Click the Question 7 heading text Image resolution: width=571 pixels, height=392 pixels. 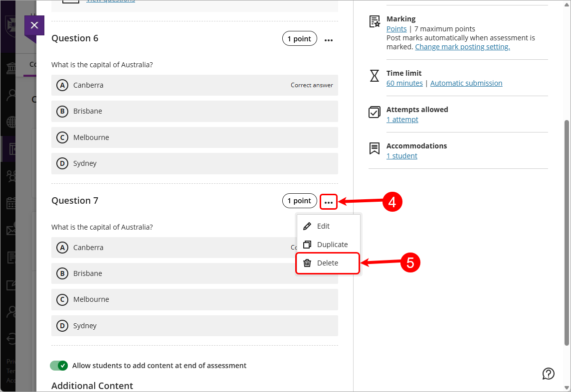click(75, 201)
